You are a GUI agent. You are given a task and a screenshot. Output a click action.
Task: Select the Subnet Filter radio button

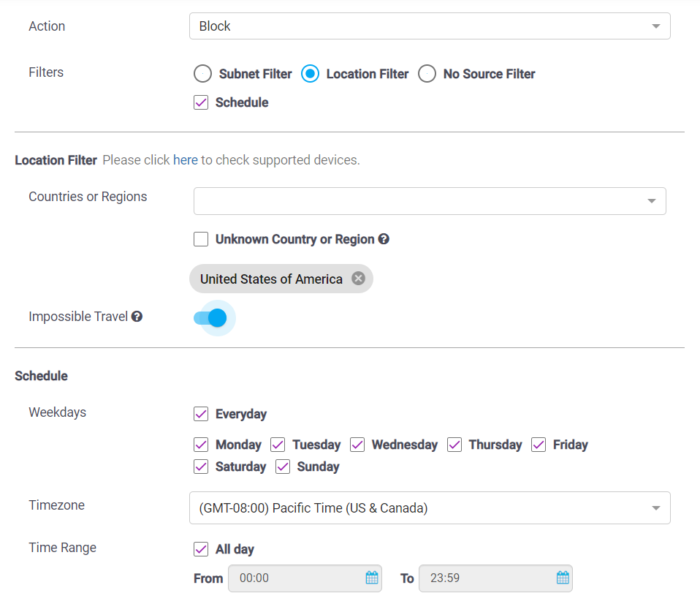pyautogui.click(x=202, y=74)
